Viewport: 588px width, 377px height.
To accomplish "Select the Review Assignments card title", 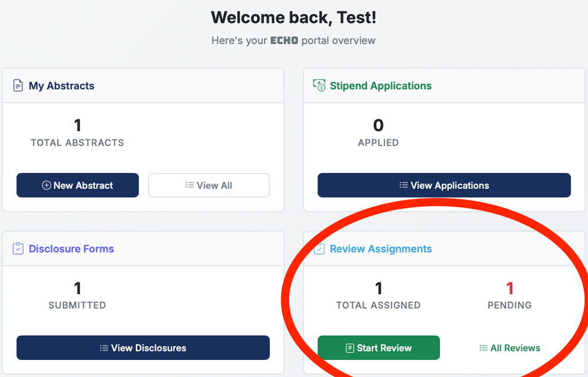I will click(380, 249).
